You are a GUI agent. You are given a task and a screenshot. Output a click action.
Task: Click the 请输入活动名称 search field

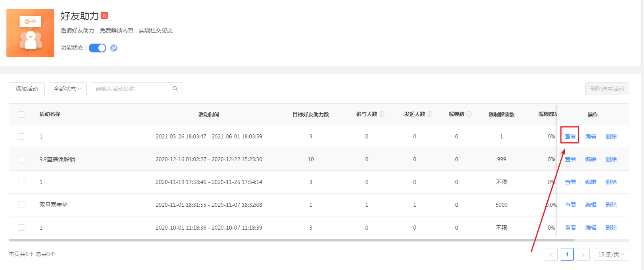tap(137, 89)
